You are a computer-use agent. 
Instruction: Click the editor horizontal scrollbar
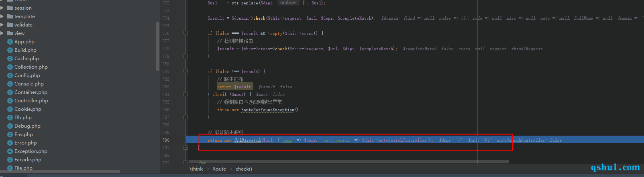coord(348,162)
